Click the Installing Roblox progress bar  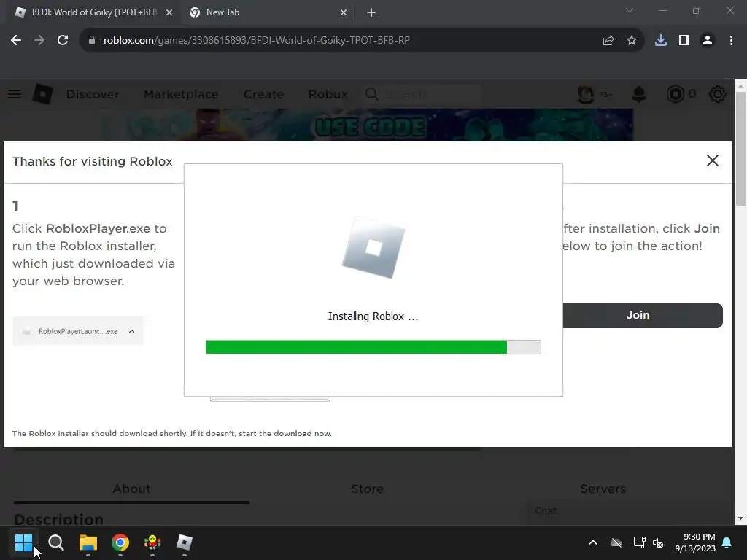[x=373, y=347]
